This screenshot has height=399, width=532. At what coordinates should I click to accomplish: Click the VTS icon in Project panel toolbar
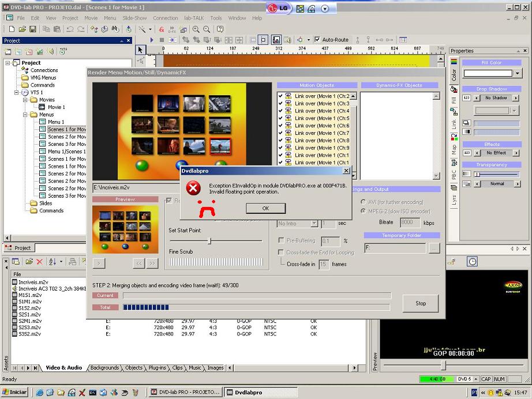63,51
